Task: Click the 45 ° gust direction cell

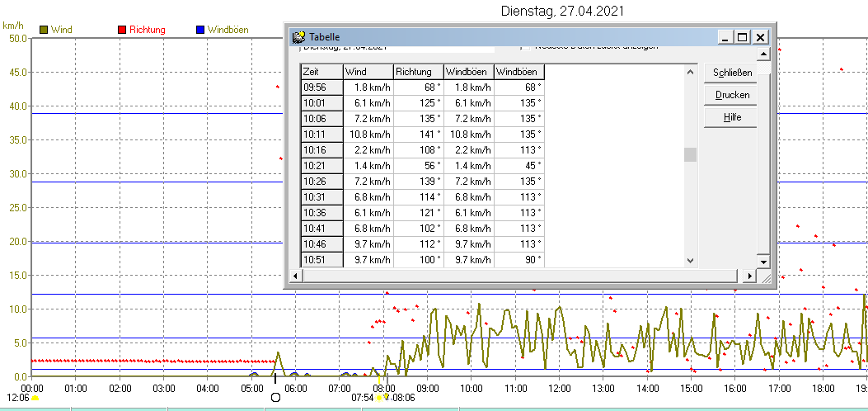Action: [519, 166]
